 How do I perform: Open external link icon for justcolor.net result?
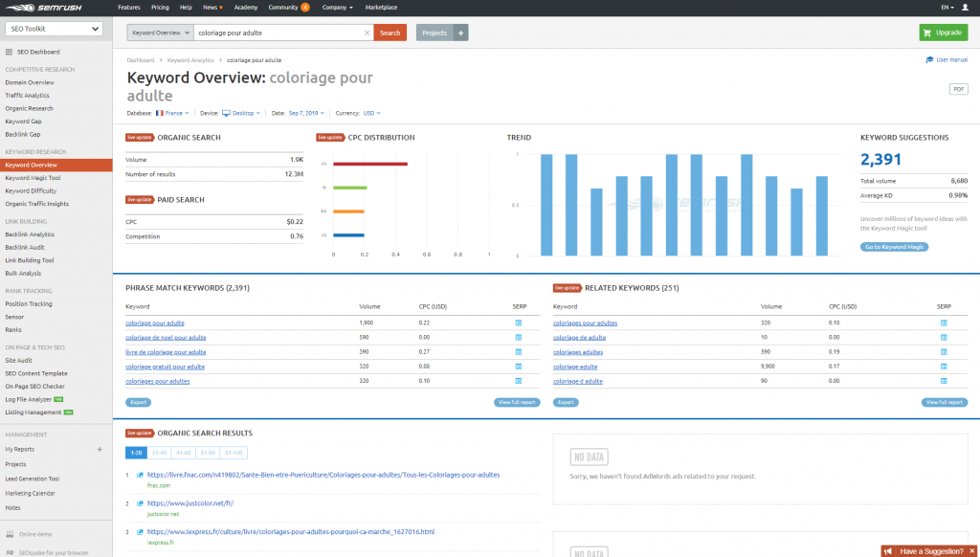point(140,503)
